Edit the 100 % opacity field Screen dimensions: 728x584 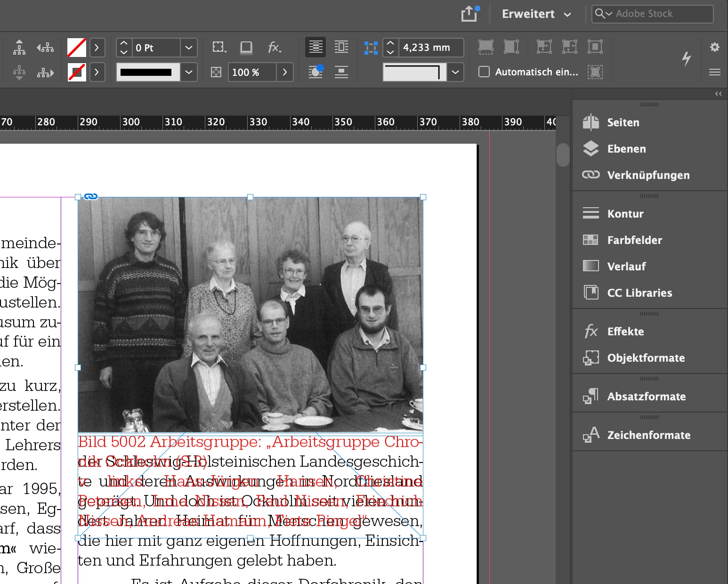(252, 72)
